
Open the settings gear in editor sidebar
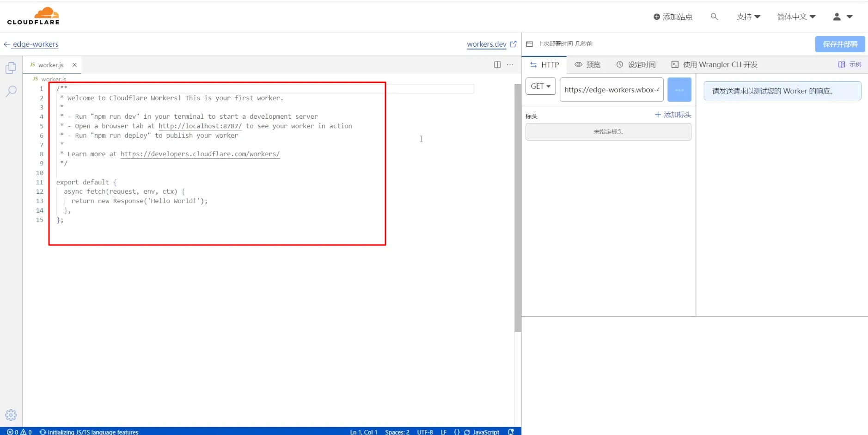(x=11, y=415)
